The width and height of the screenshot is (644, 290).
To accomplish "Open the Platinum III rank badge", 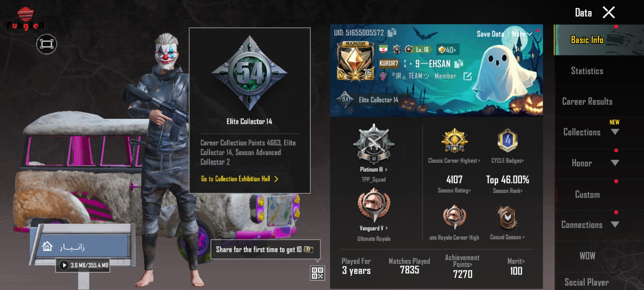I will (374, 144).
